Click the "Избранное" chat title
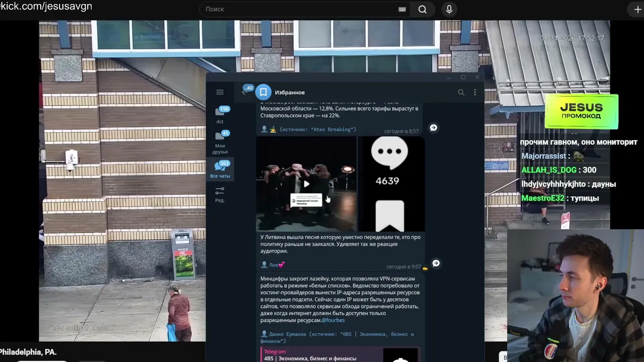 [290, 93]
